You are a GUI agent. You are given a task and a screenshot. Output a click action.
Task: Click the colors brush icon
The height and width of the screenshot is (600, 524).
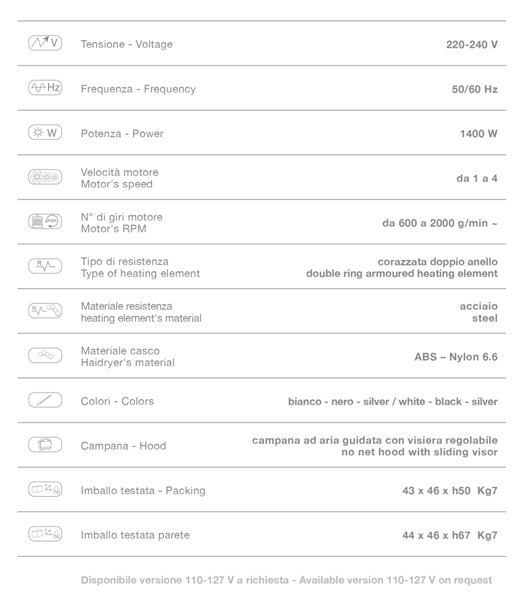pyautogui.click(x=45, y=400)
